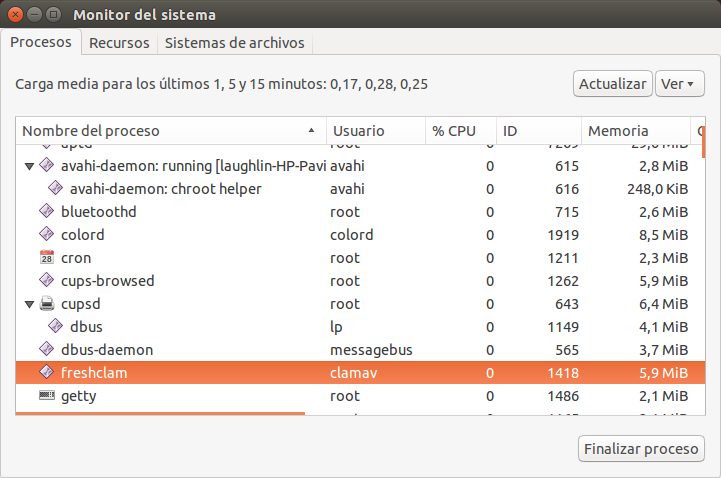The height and width of the screenshot is (478, 721).
Task: Open the Sistemas de archivos tab
Action: coord(235,43)
